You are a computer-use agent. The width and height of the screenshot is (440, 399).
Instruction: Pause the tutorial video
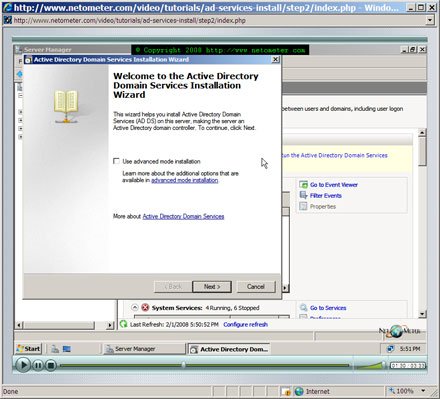coord(38,365)
